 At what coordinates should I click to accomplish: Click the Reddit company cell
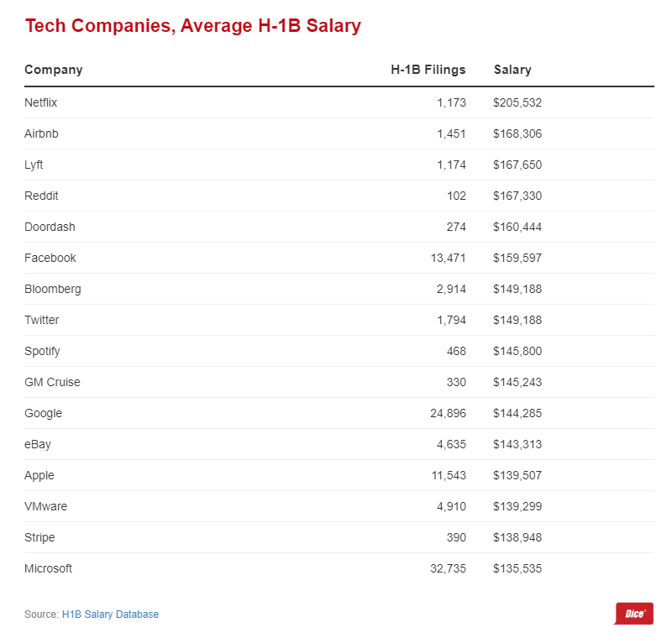click(x=42, y=196)
